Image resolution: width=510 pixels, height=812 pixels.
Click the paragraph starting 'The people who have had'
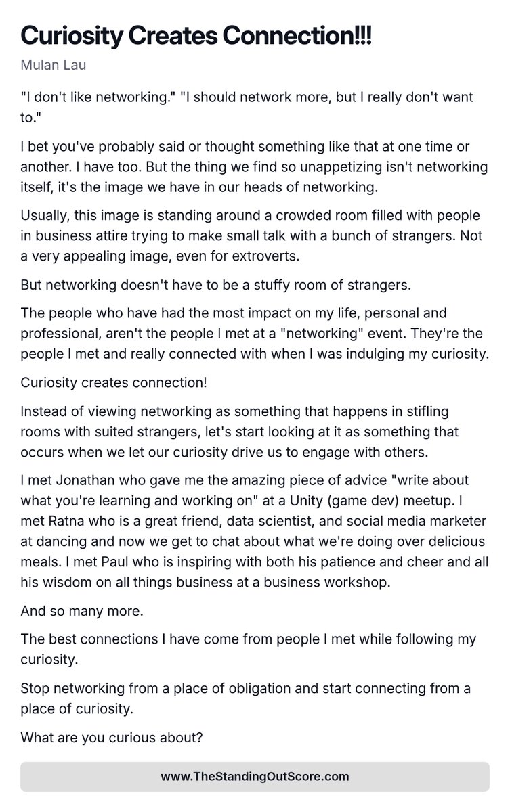[255, 334]
